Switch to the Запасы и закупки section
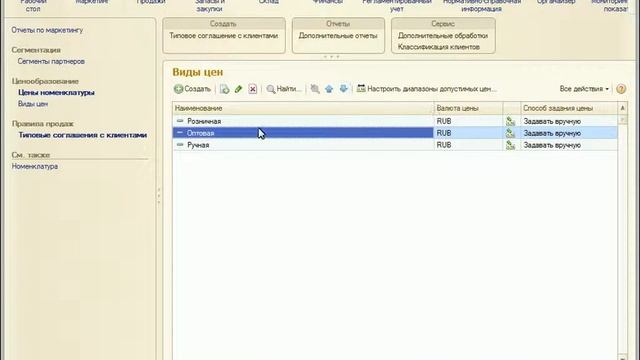Screen dimensions: 640x360 click(x=209, y=5)
